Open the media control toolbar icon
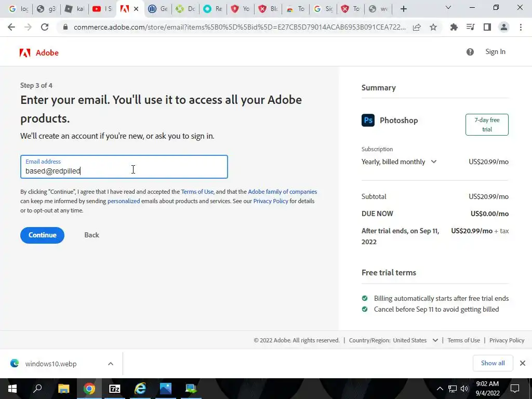Screen dimensions: 532x399 tap(471, 27)
